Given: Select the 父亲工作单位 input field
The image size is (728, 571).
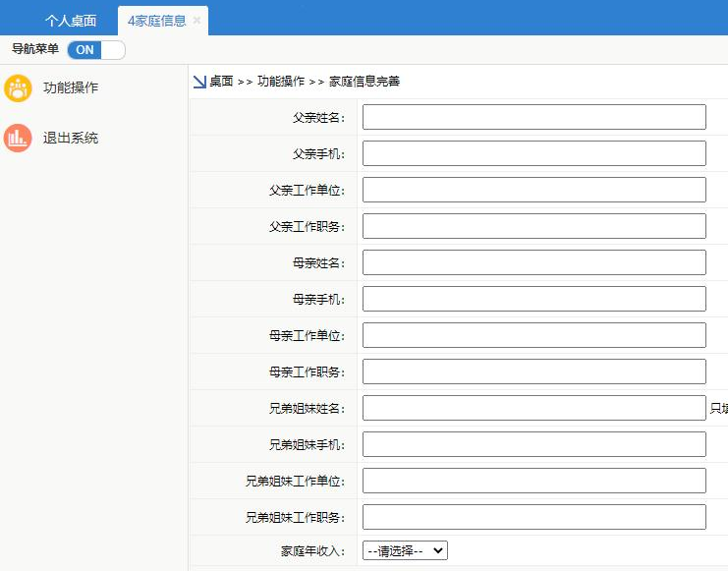Looking at the screenshot, I should [533, 190].
